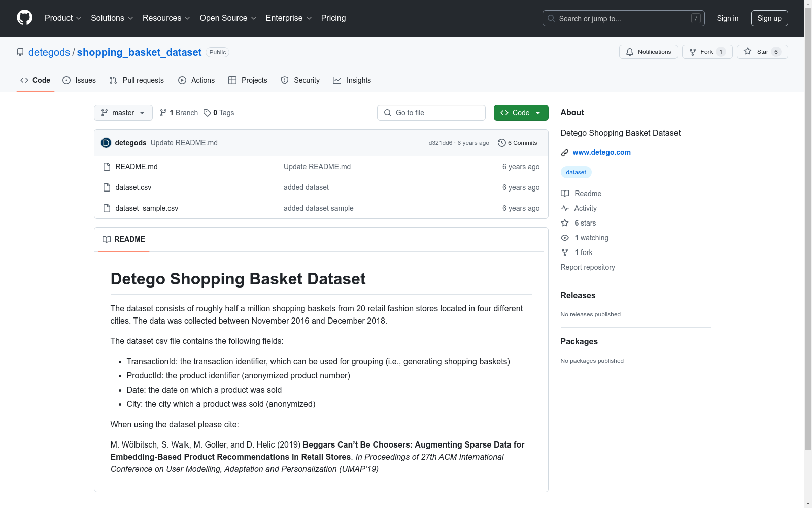The width and height of the screenshot is (812, 508).
Task: Visit www.detego.com website link
Action: [602, 152]
